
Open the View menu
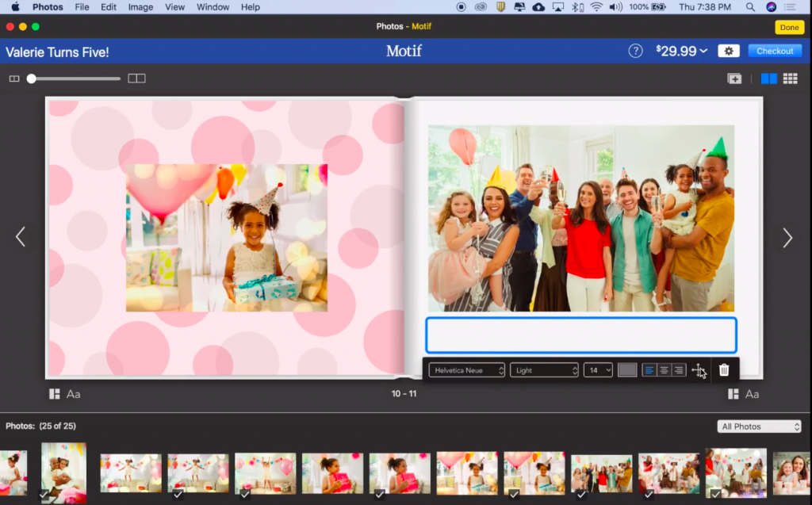[x=174, y=7]
